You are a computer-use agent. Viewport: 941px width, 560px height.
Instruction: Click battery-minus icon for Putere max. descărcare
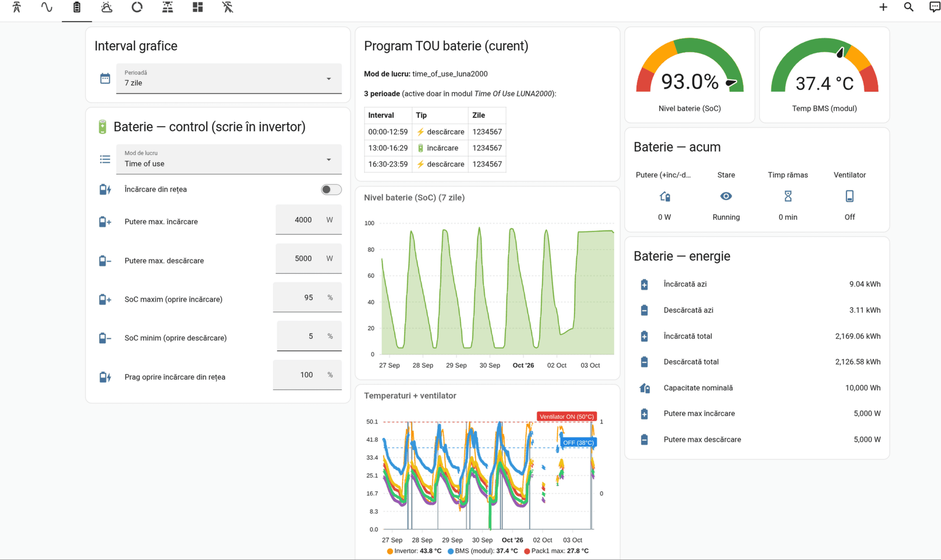tap(105, 260)
